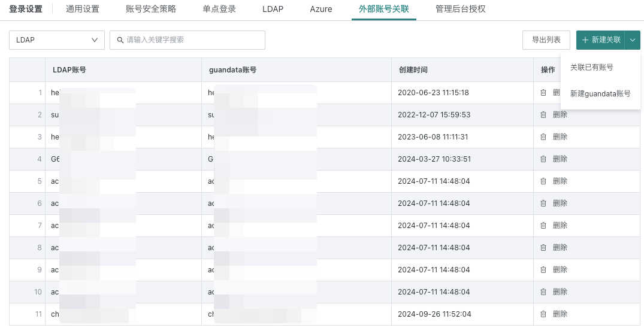
Task: Click the trash icon in row 8
Action: coord(543,248)
